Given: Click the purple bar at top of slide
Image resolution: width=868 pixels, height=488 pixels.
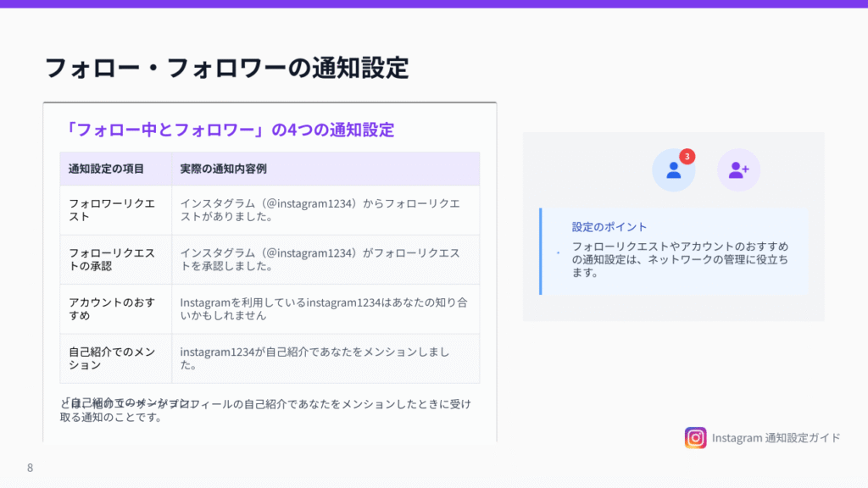Looking at the screenshot, I should coord(434,3).
